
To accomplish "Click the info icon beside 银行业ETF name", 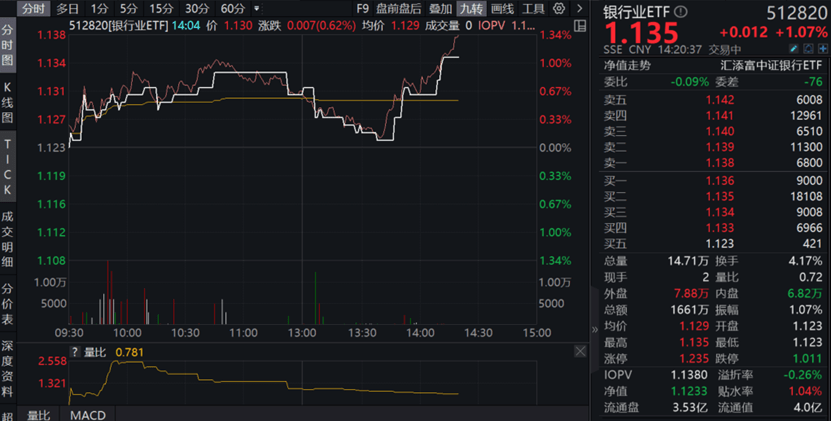I will pos(678,12).
